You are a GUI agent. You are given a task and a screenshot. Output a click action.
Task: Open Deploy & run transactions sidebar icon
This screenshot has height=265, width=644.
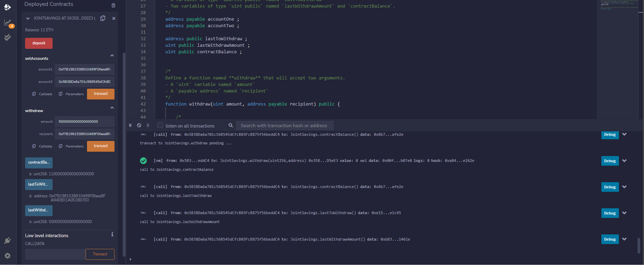(x=7, y=7)
